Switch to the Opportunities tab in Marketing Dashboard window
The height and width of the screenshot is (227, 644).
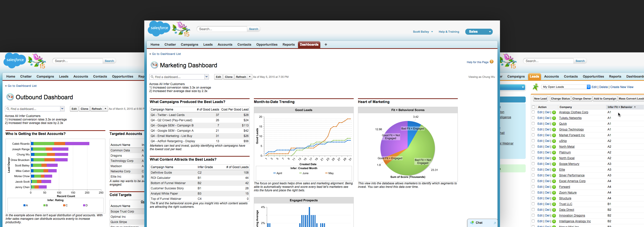pyautogui.click(x=267, y=45)
